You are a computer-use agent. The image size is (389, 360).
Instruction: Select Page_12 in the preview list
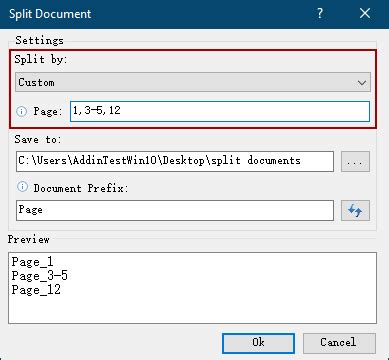36,290
